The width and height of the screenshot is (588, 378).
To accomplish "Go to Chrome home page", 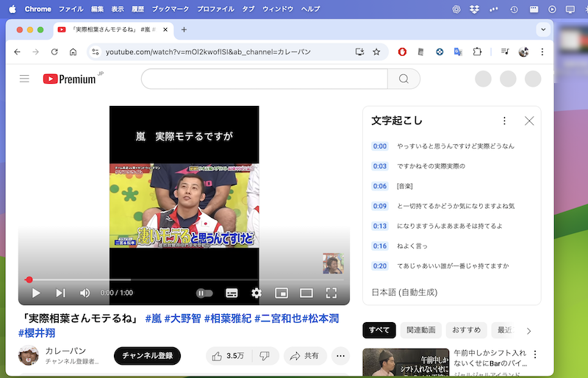I will pos(73,51).
